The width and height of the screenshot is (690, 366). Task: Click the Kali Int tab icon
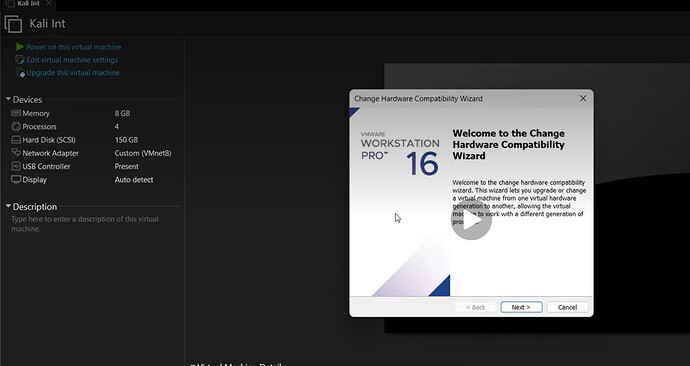coord(11,3)
